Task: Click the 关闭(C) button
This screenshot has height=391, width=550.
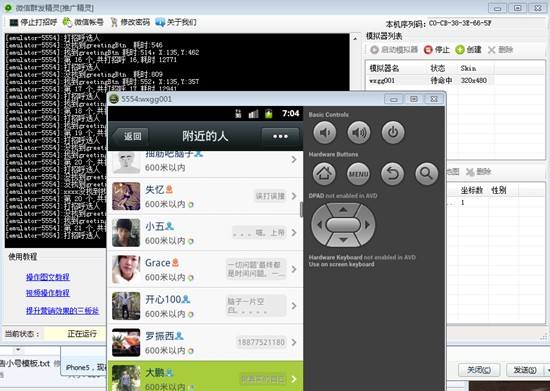Action: pos(479,370)
